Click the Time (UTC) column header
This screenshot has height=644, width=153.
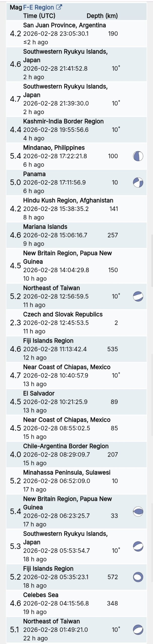(39, 16)
